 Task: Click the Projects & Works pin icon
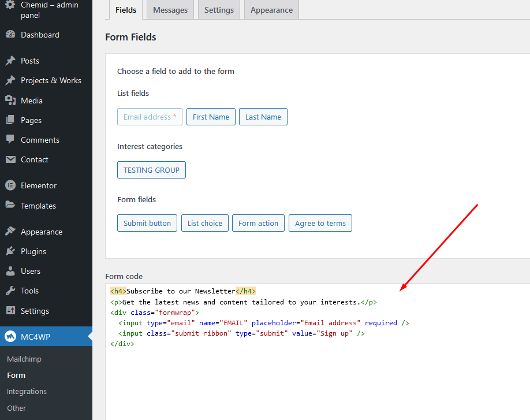pos(10,80)
